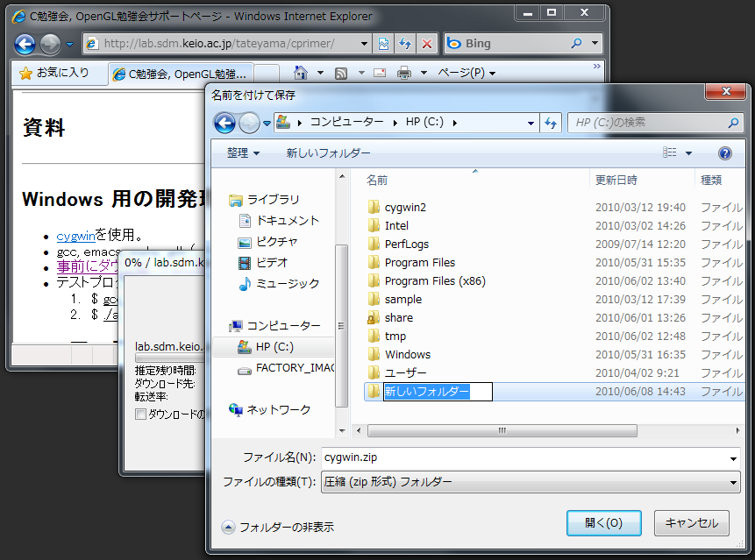Refresh the page in Internet Explorer

pyautogui.click(x=405, y=43)
